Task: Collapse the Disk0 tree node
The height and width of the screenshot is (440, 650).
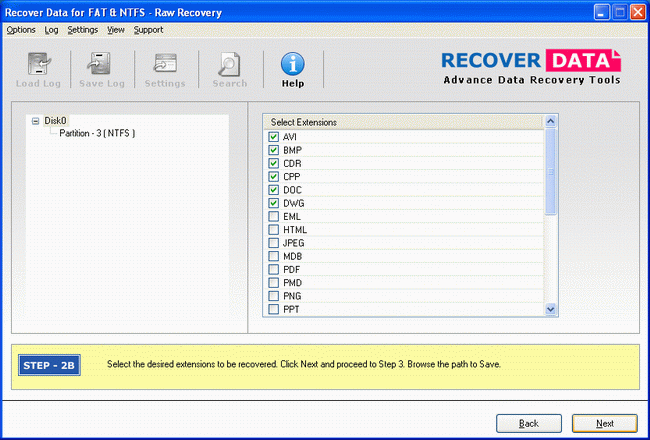Action: tap(36, 121)
